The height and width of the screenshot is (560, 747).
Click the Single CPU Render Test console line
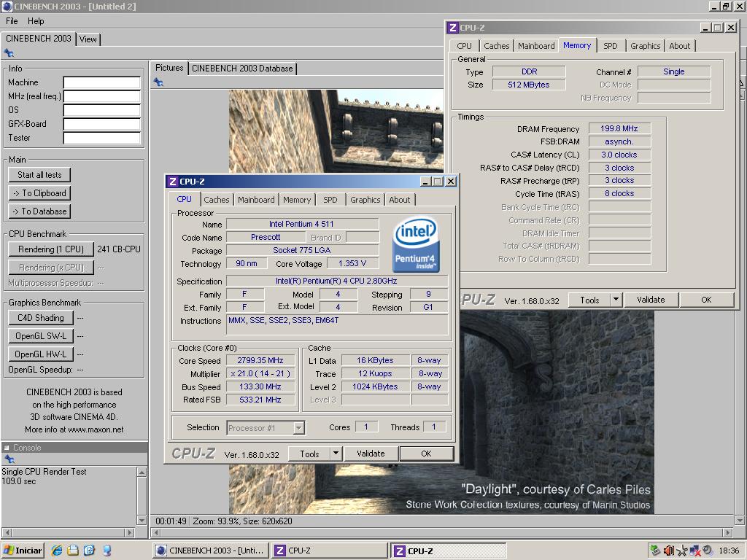[44, 472]
